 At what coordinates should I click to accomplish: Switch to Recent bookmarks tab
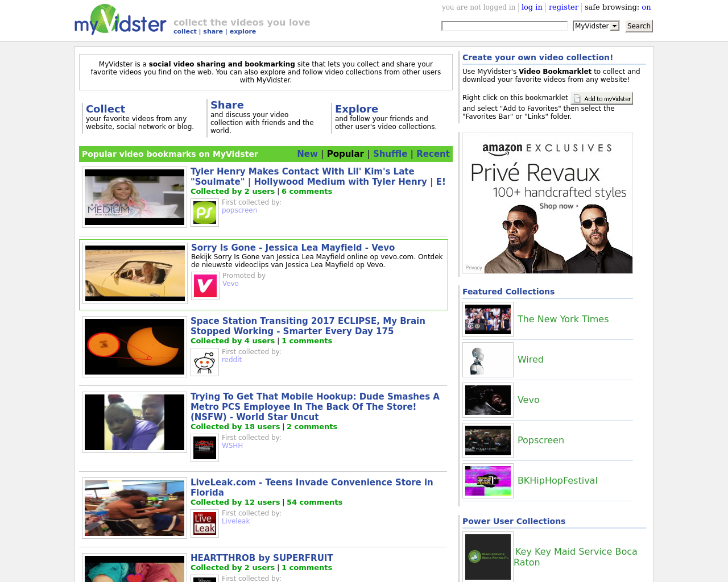433,154
